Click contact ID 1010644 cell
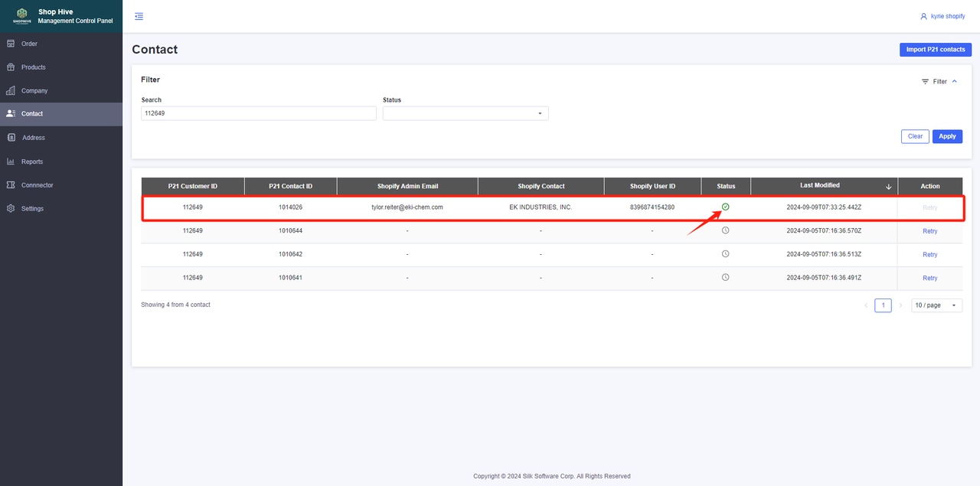This screenshot has height=486, width=980. point(290,231)
